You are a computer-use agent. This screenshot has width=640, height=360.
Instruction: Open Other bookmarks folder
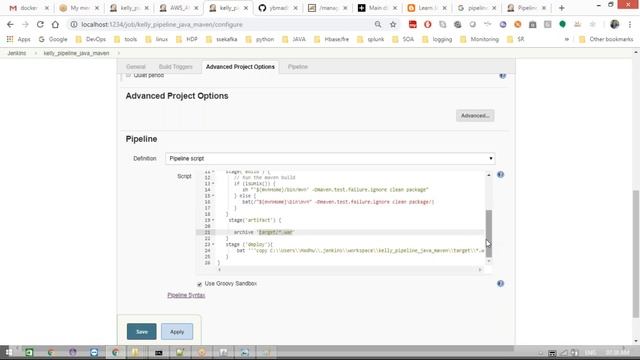606,39
